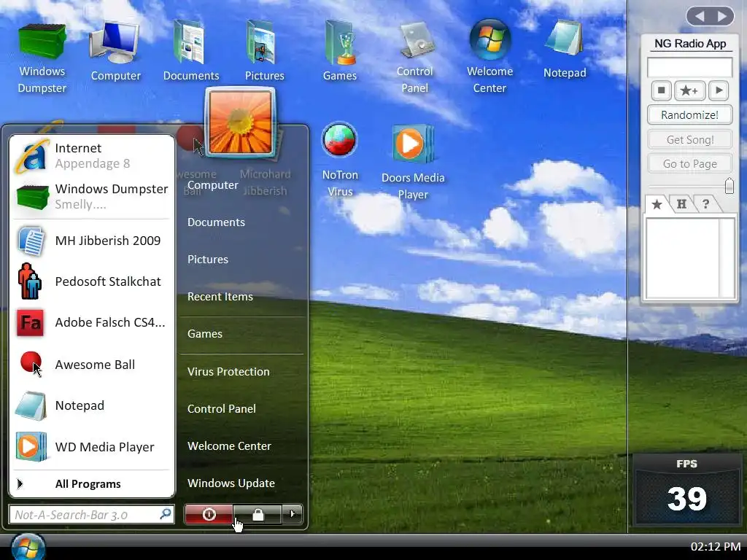Expand the shutdown options arrow
Screen dimensions: 747x560
point(293,514)
